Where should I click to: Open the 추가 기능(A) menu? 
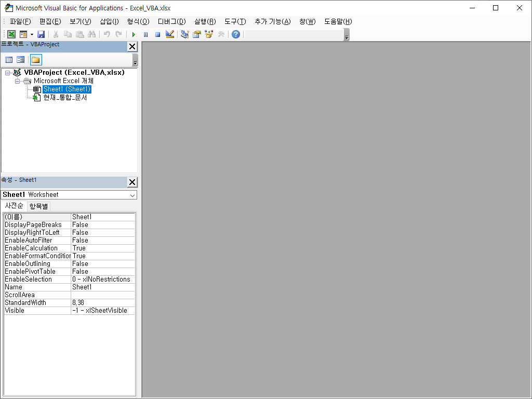tap(273, 22)
